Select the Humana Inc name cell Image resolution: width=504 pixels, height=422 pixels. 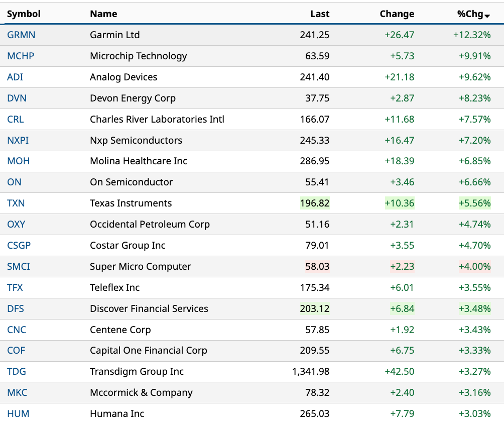[x=117, y=413]
